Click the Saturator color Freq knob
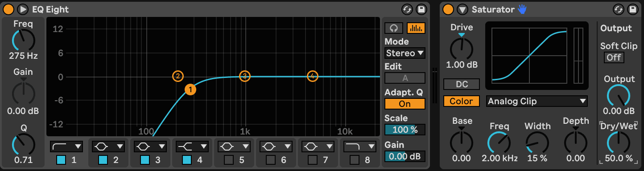 [499, 143]
